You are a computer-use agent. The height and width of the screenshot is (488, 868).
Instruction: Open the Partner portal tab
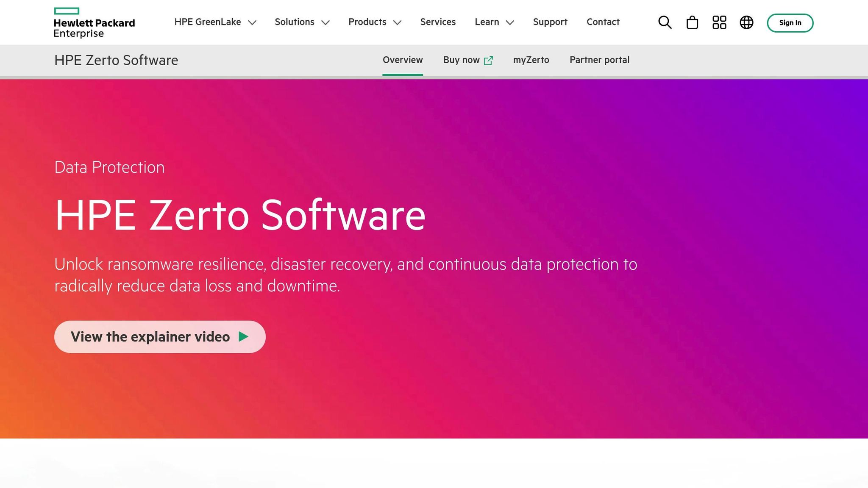(599, 60)
